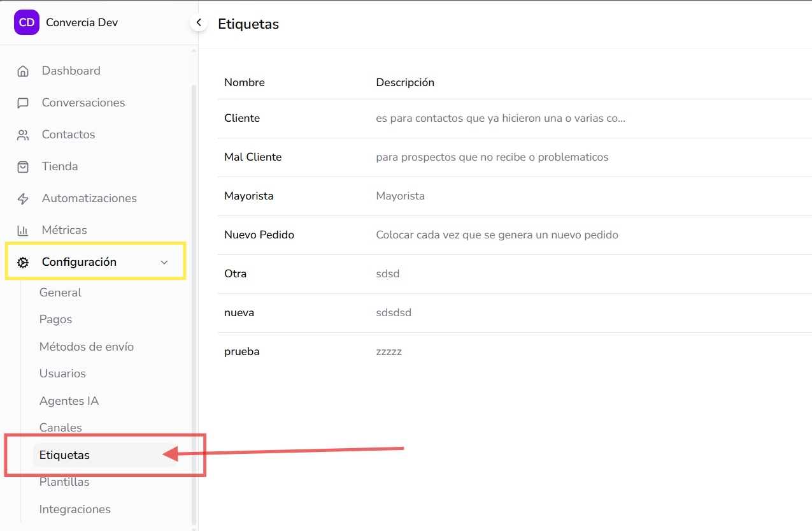812x531 pixels.
Task: Open the Mal Cliente tag row
Action: (515, 157)
